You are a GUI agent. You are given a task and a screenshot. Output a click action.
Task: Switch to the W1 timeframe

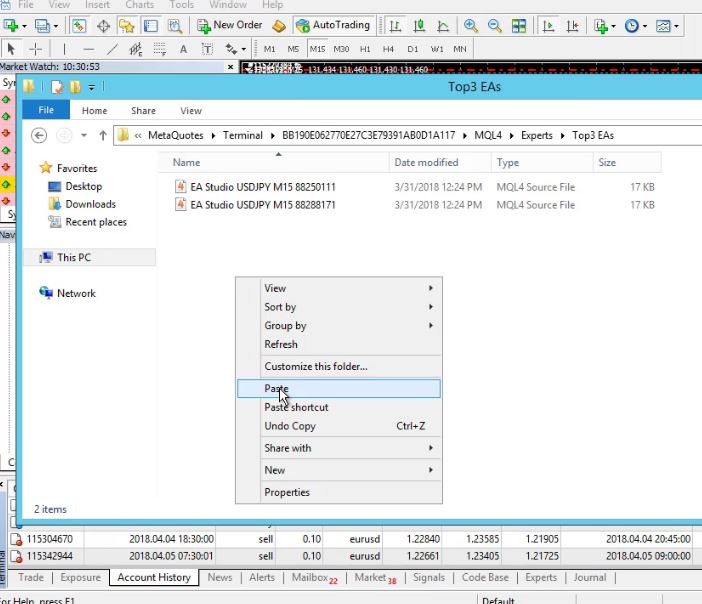pyautogui.click(x=437, y=49)
